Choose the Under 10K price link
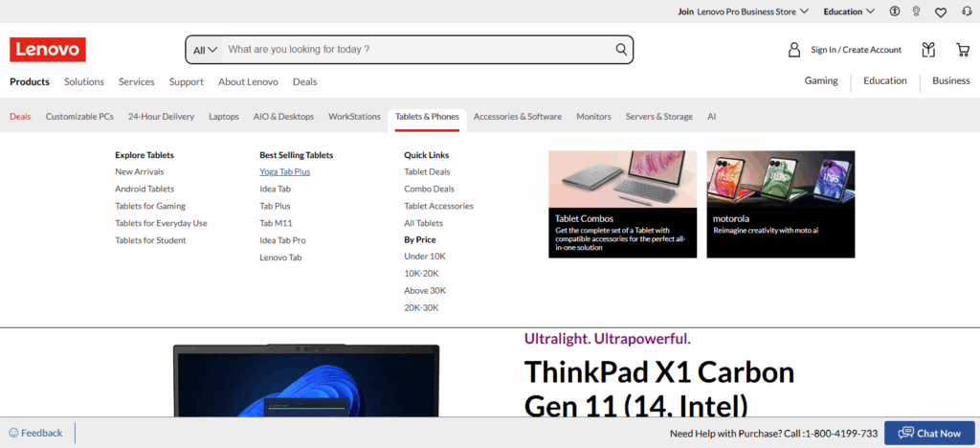The height and width of the screenshot is (448, 980). [425, 257]
